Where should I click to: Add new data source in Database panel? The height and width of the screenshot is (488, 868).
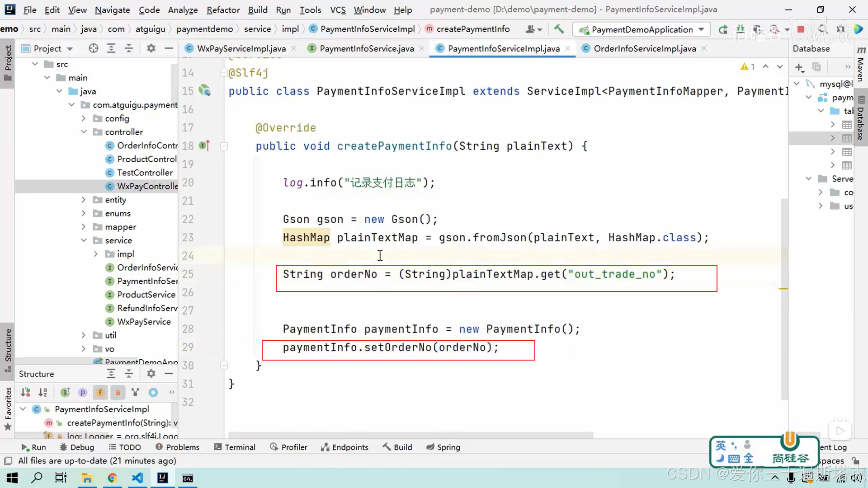pyautogui.click(x=799, y=67)
